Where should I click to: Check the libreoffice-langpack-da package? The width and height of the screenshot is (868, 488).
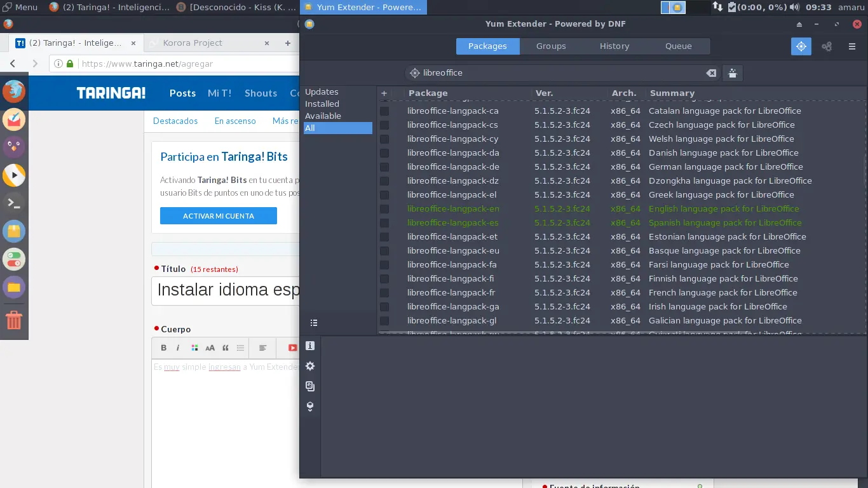(x=384, y=153)
